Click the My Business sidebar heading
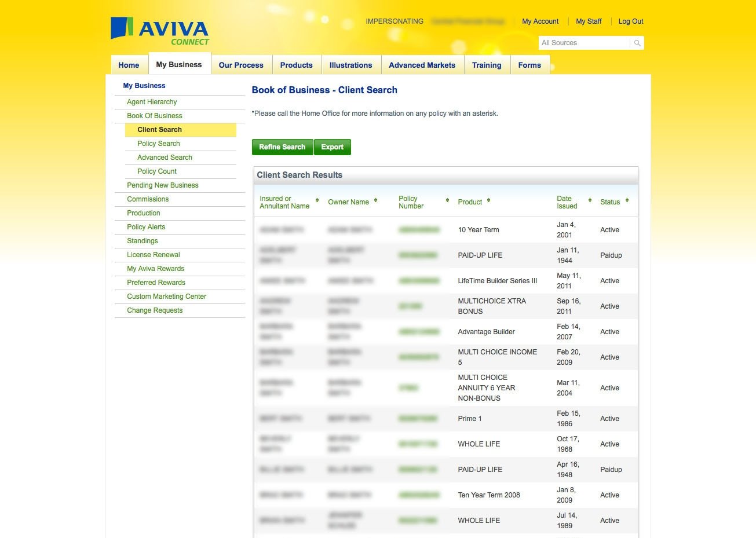 (x=144, y=86)
